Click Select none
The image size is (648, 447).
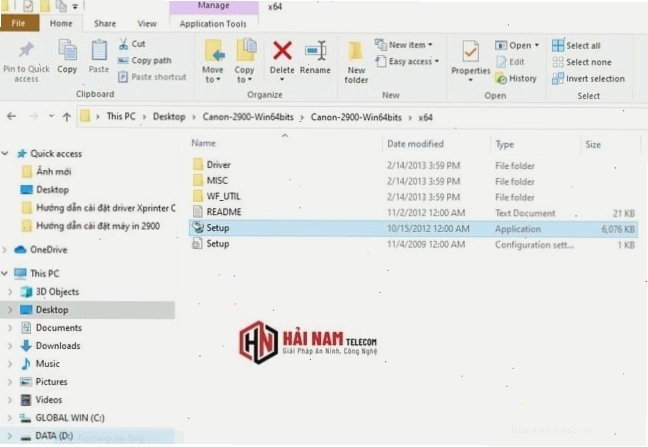click(x=582, y=62)
